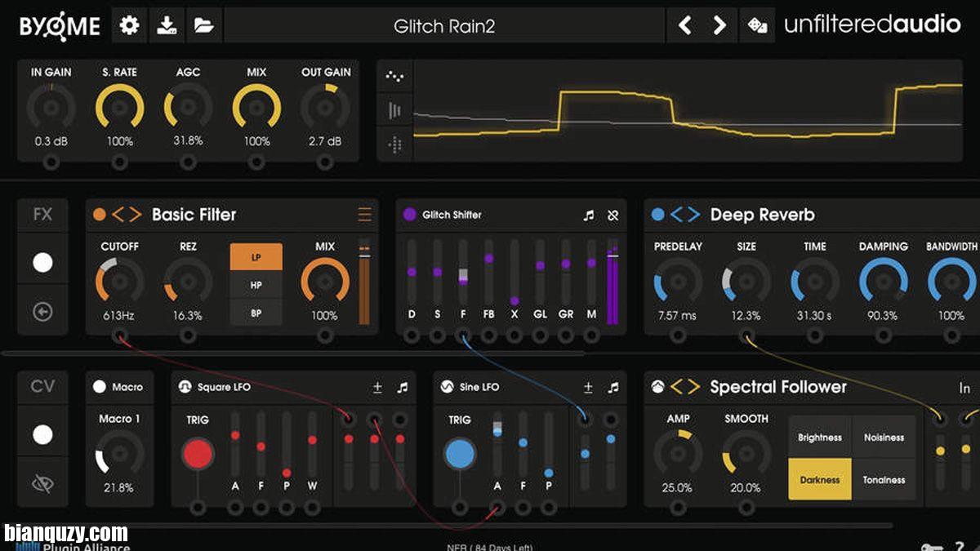Choose Darkness in Spectral Follower
Viewport: 980px width, 551px height.
(x=820, y=479)
